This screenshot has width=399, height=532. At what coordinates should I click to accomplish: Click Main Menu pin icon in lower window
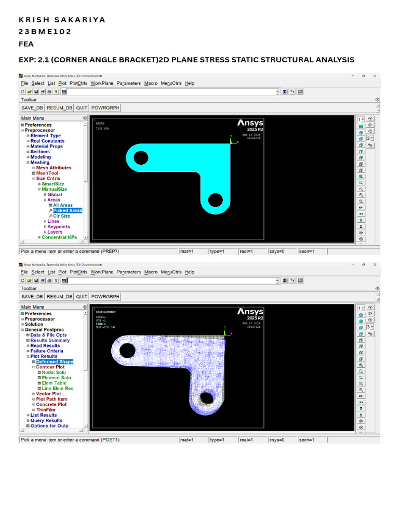click(x=85, y=307)
